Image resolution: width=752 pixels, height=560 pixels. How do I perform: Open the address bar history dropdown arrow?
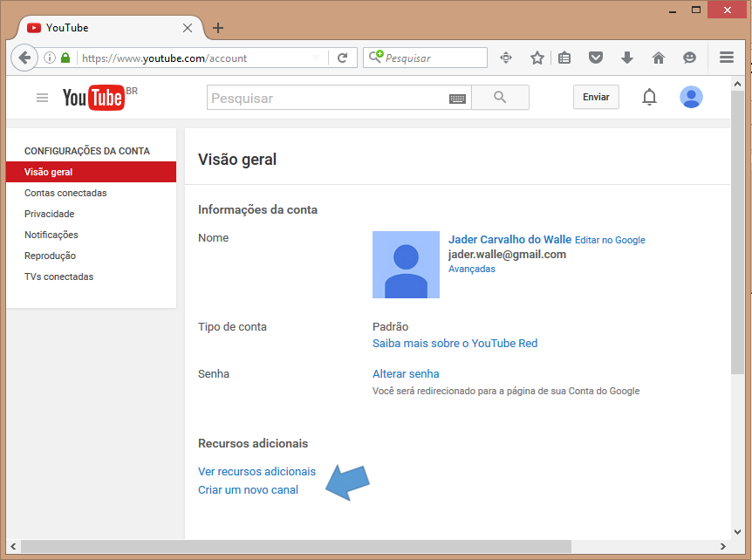point(316,58)
